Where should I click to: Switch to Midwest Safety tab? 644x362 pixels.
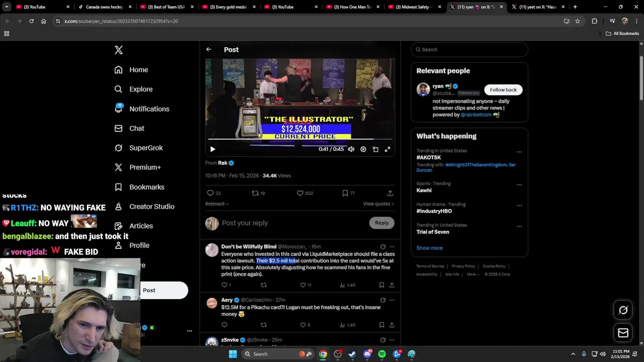pos(415,7)
